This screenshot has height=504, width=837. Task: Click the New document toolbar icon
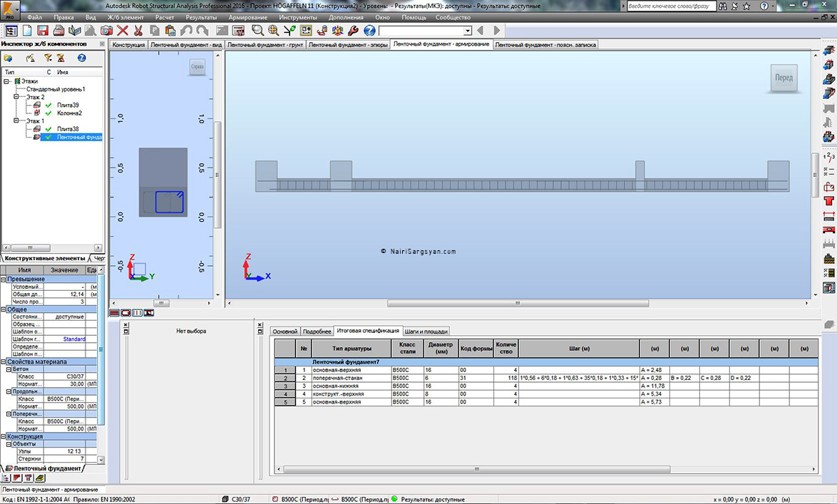[26, 31]
